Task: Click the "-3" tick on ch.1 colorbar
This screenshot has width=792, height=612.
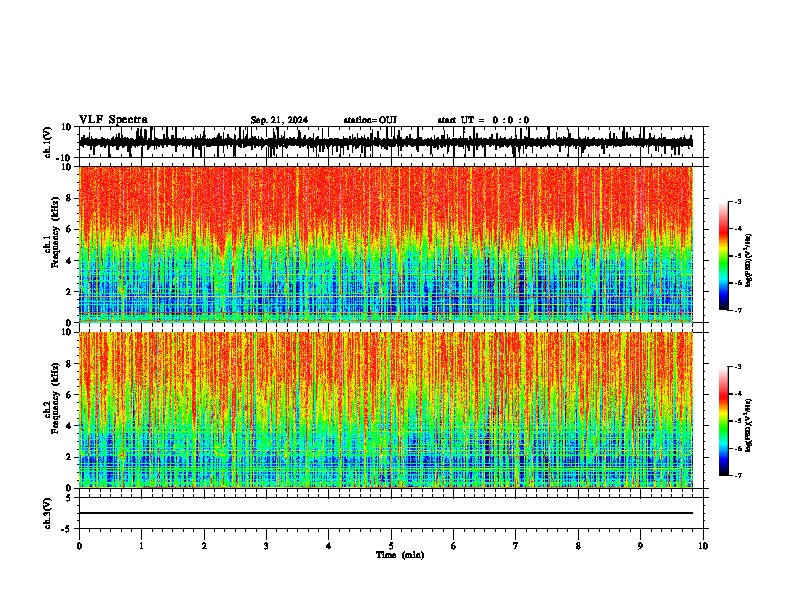Action: (738, 201)
